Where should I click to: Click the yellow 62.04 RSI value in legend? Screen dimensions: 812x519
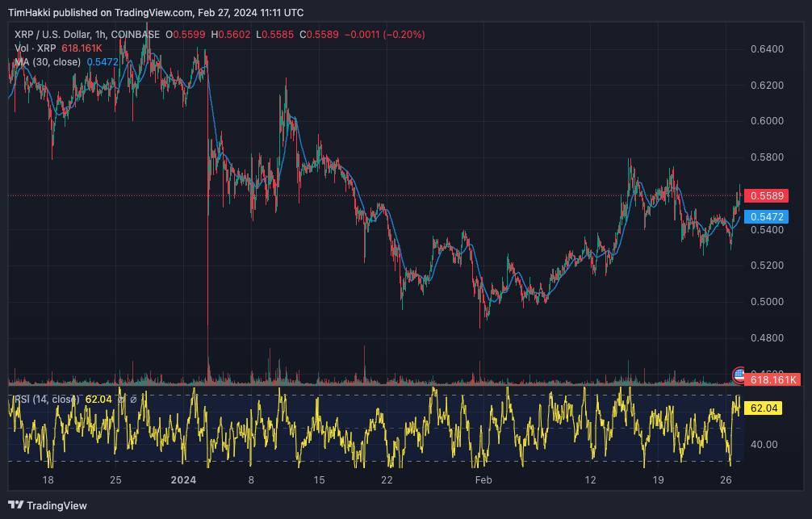click(x=98, y=400)
